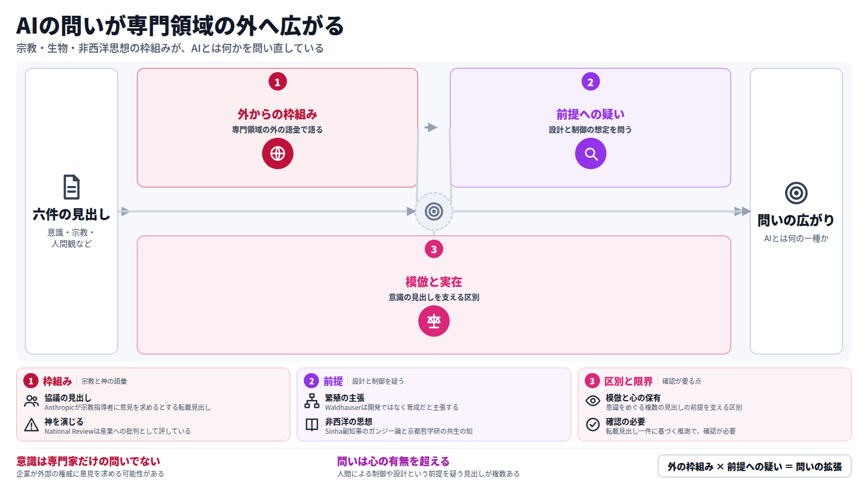Click the people icon beside 協議の見出し
This screenshot has height=488, width=868.
(31, 401)
